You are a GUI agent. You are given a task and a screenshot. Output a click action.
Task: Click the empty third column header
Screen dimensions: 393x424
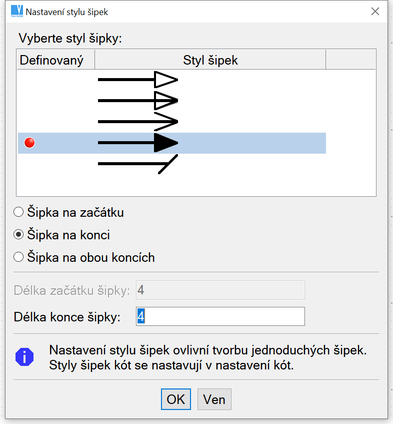tap(351, 60)
